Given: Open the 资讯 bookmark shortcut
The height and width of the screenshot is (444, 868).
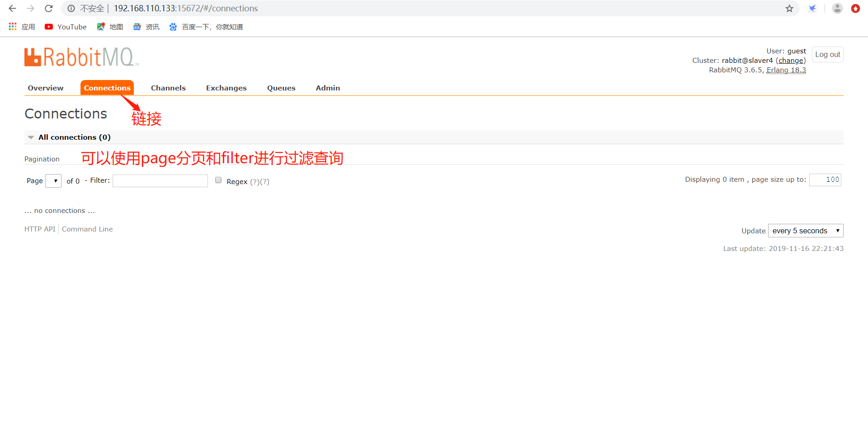Looking at the screenshot, I should point(146,27).
